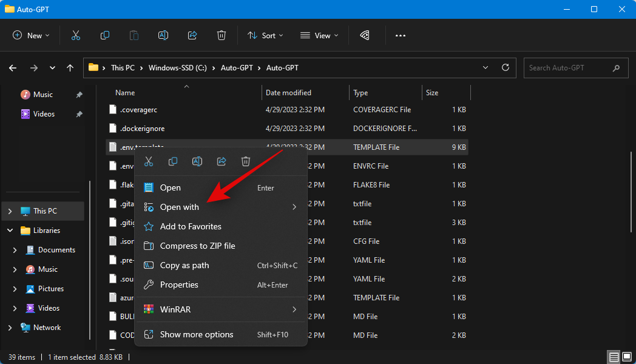Switch to large thumbnails view icon
The image size is (636, 364).
pos(627,357)
